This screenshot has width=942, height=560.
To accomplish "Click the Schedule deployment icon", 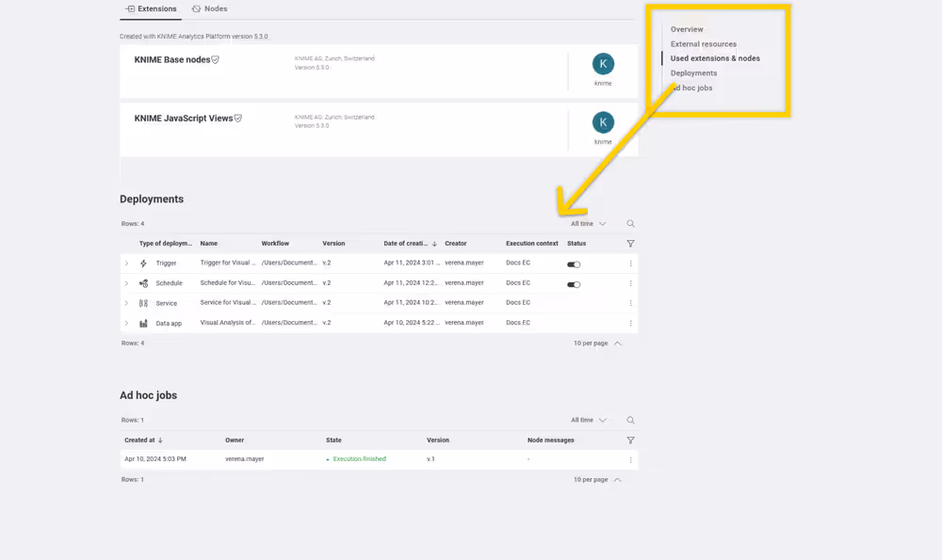I will tap(142, 283).
